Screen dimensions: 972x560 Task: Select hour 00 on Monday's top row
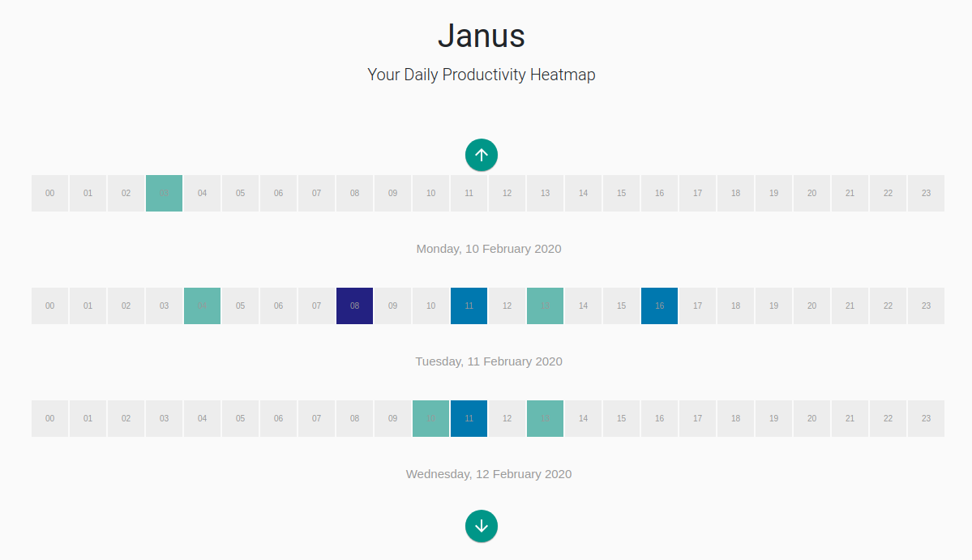[49, 193]
